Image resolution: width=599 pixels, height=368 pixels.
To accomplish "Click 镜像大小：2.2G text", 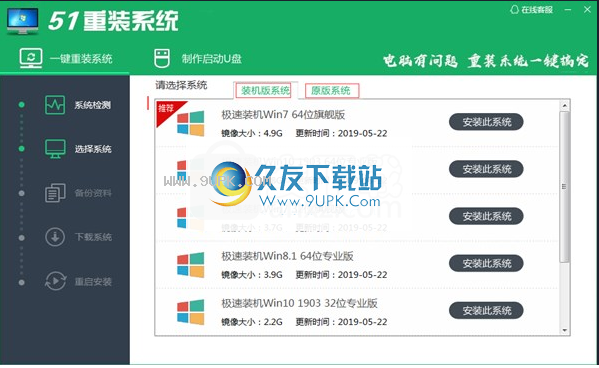I will (252, 322).
